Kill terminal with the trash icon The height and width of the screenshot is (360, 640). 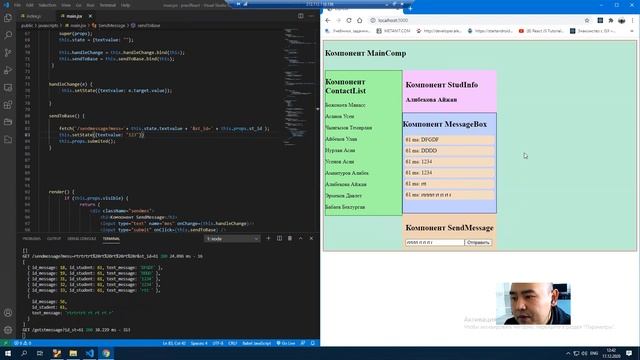click(x=290, y=238)
